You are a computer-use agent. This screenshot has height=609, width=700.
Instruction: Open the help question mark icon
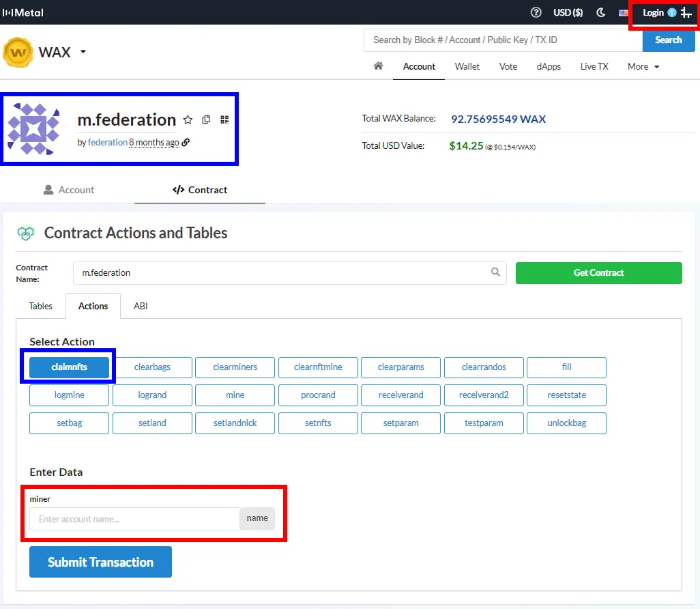tap(536, 12)
